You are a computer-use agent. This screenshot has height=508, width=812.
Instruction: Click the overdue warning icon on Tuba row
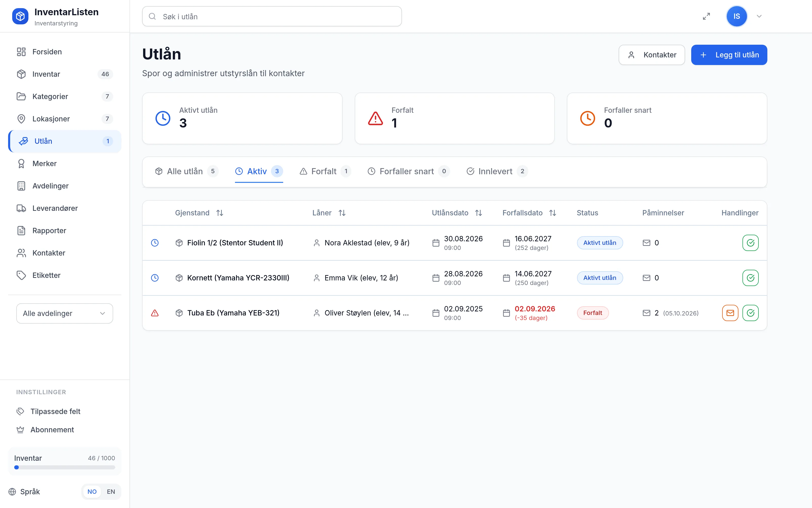click(155, 313)
